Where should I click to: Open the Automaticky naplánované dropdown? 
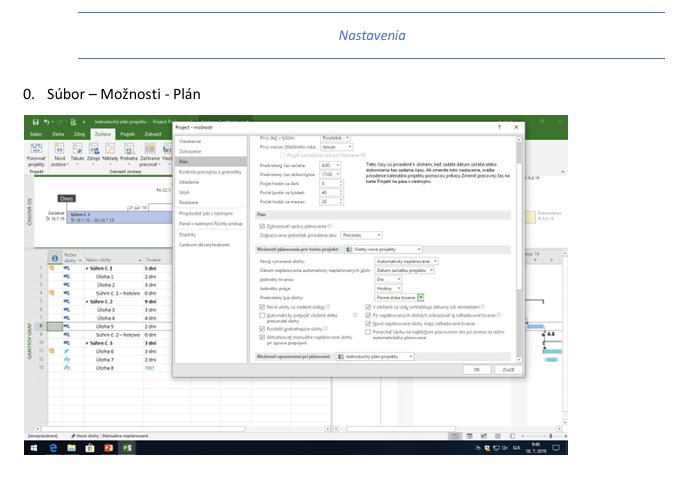406,261
